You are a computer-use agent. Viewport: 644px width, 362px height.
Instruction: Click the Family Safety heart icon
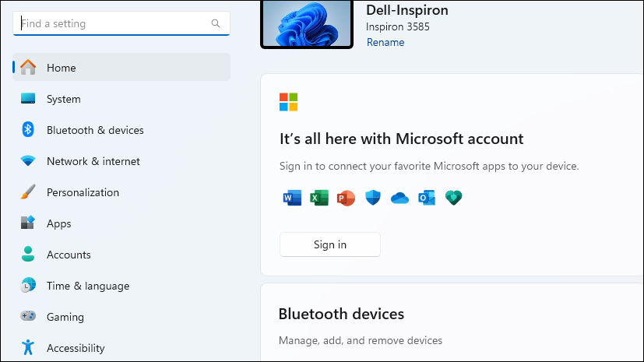click(x=453, y=198)
